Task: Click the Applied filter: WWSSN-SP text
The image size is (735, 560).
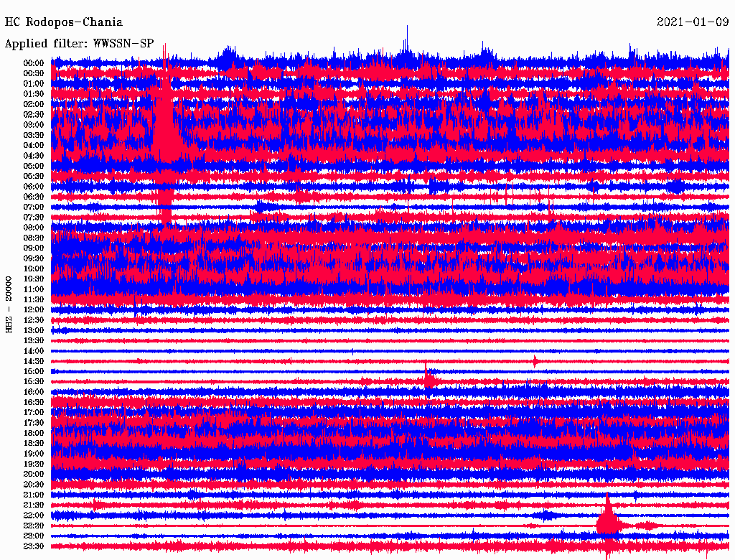Action: 79,44
